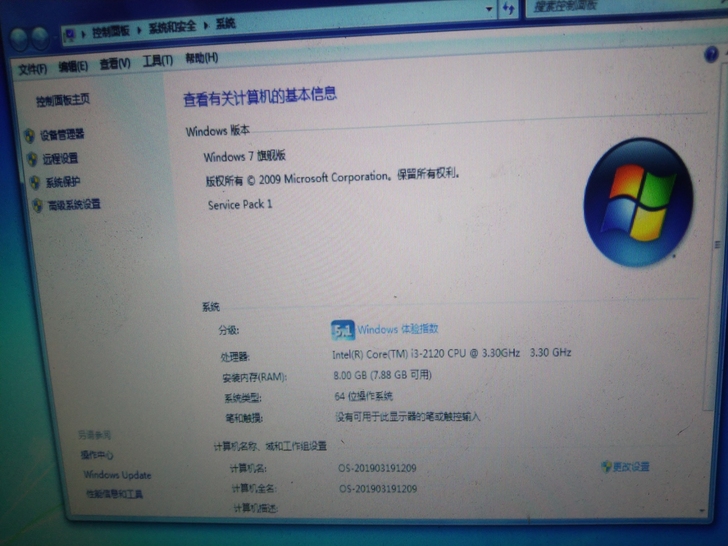
Task: Click the Service Pack 1 text
Action: pyautogui.click(x=240, y=204)
